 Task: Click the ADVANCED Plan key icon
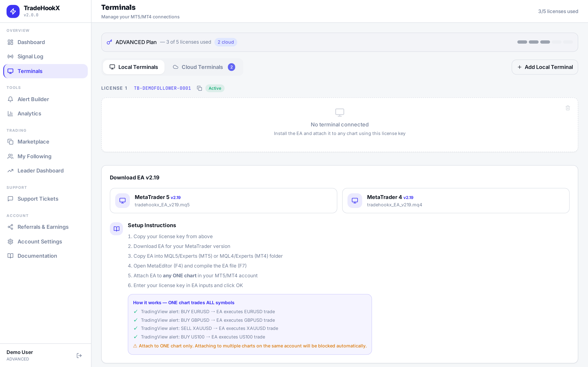pos(109,42)
